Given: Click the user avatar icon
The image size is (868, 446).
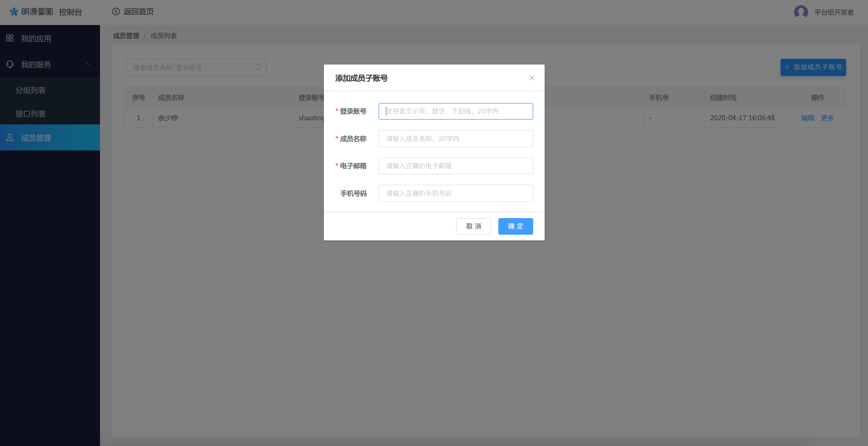Looking at the screenshot, I should 801,12.
